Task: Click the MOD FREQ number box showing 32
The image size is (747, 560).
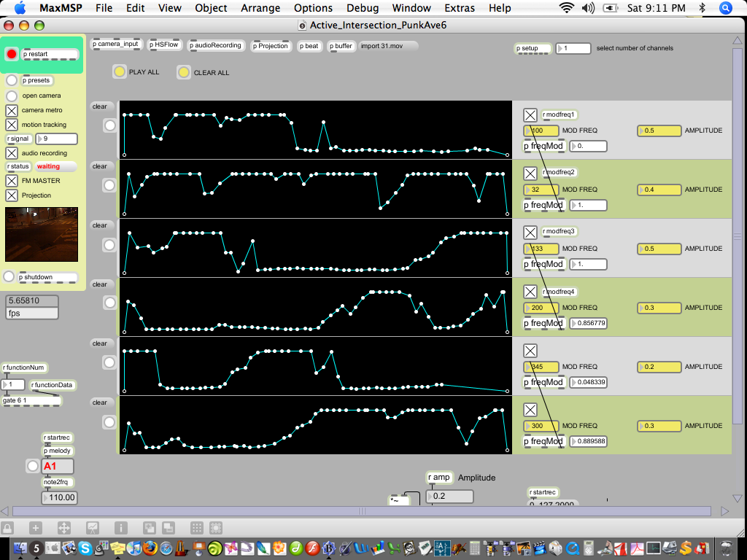Action: pyautogui.click(x=541, y=190)
